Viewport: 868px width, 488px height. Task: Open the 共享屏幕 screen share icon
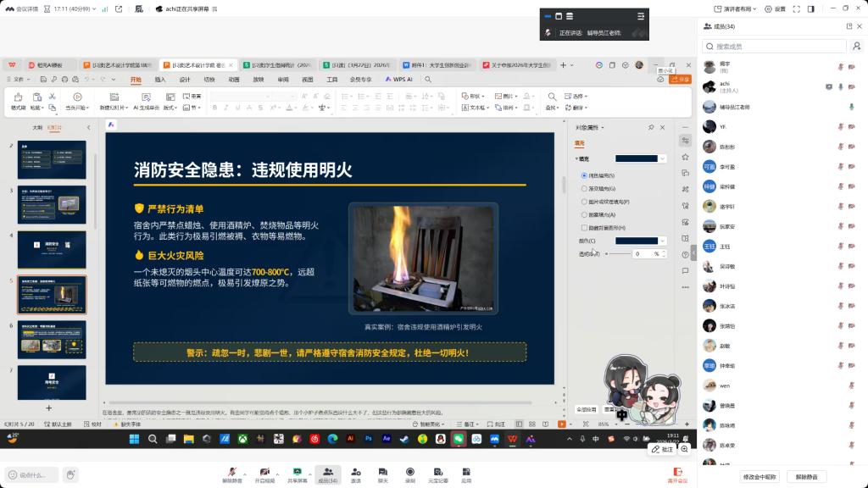[297, 471]
